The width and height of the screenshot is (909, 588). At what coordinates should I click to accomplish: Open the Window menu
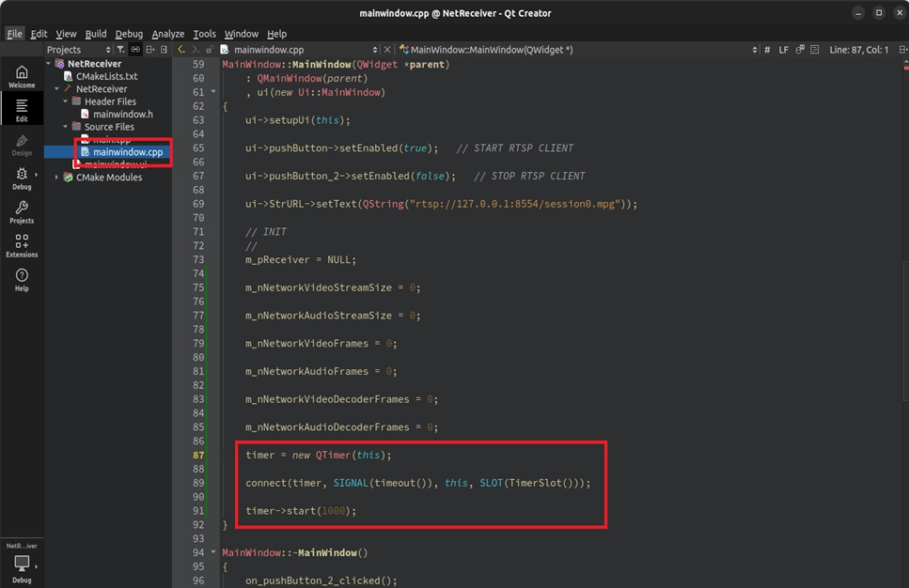(x=242, y=34)
